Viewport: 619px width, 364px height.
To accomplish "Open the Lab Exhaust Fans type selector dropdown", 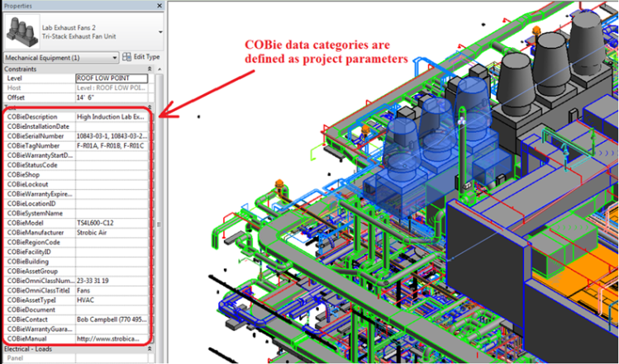I will click(x=158, y=32).
